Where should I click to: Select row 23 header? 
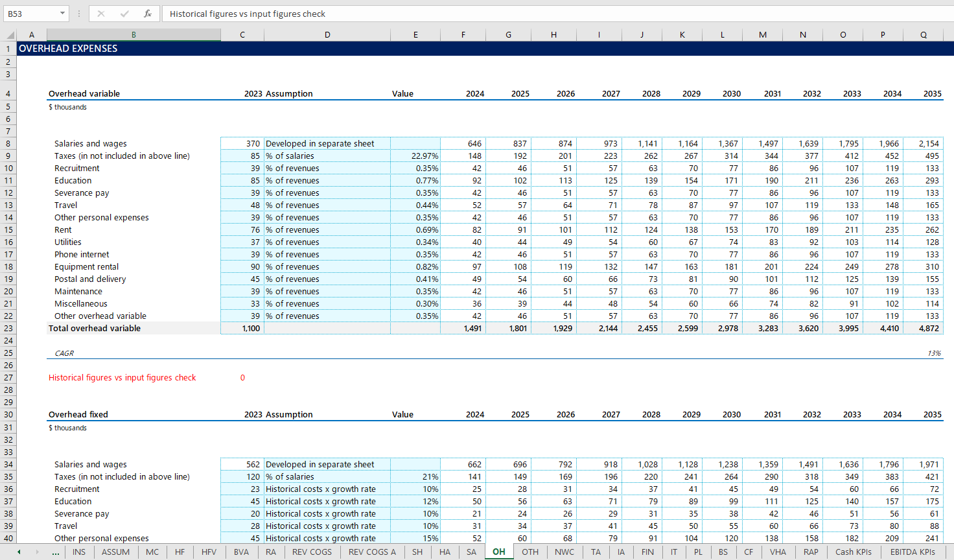point(8,329)
